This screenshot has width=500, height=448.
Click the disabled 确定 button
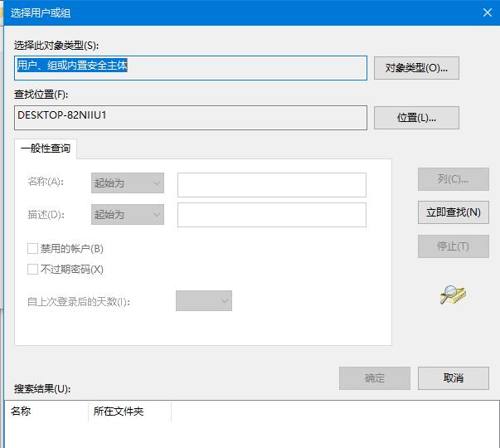375,378
